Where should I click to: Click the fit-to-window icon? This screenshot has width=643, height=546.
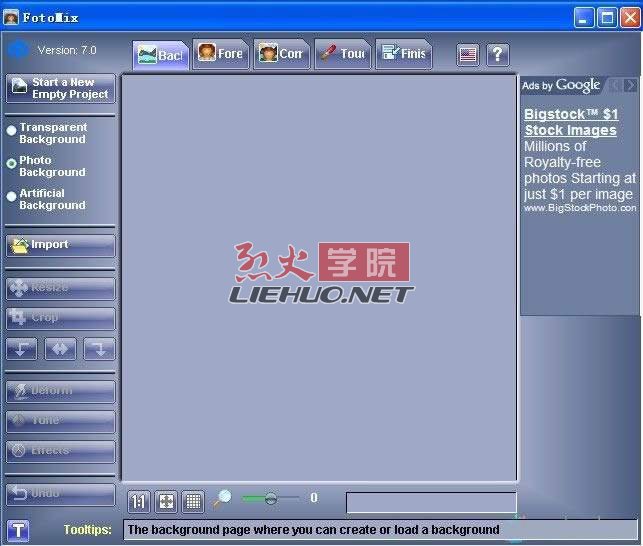[x=166, y=501]
